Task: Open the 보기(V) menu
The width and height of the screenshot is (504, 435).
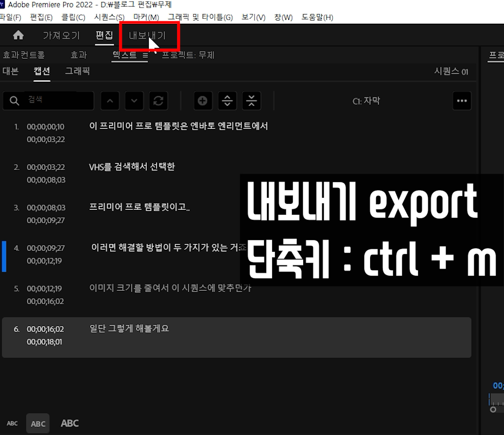Action: click(253, 17)
